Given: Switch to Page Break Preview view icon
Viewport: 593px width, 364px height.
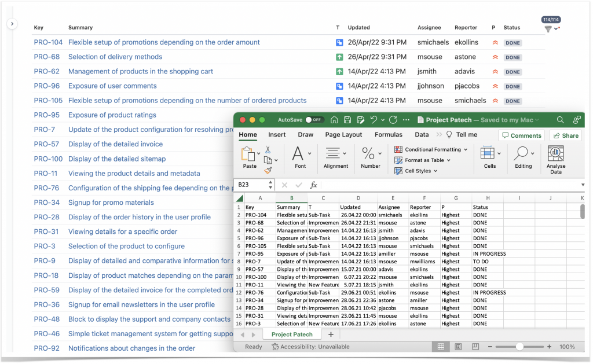Looking at the screenshot, I should pyautogui.click(x=475, y=346).
